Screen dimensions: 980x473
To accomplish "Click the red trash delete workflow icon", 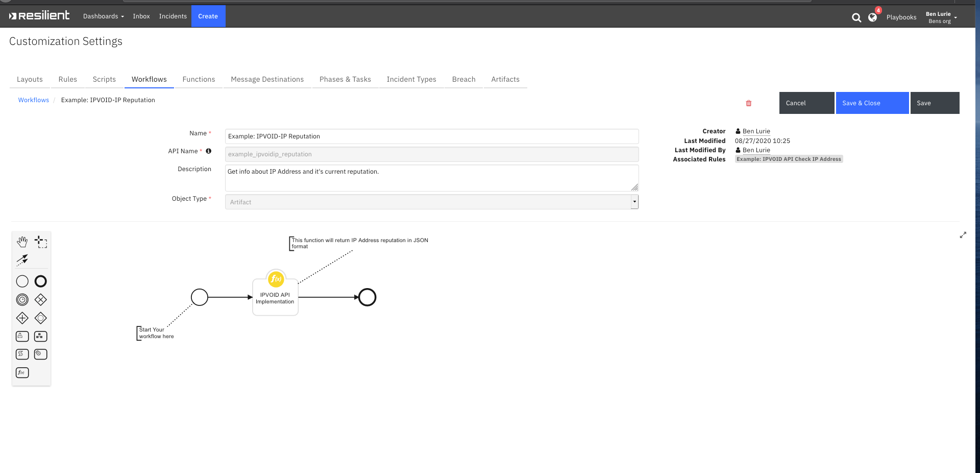I will [749, 103].
